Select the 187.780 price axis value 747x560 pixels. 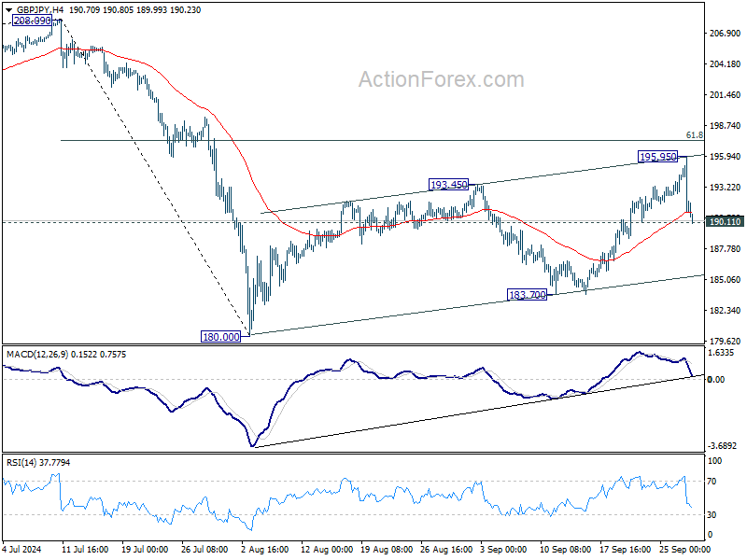click(726, 248)
